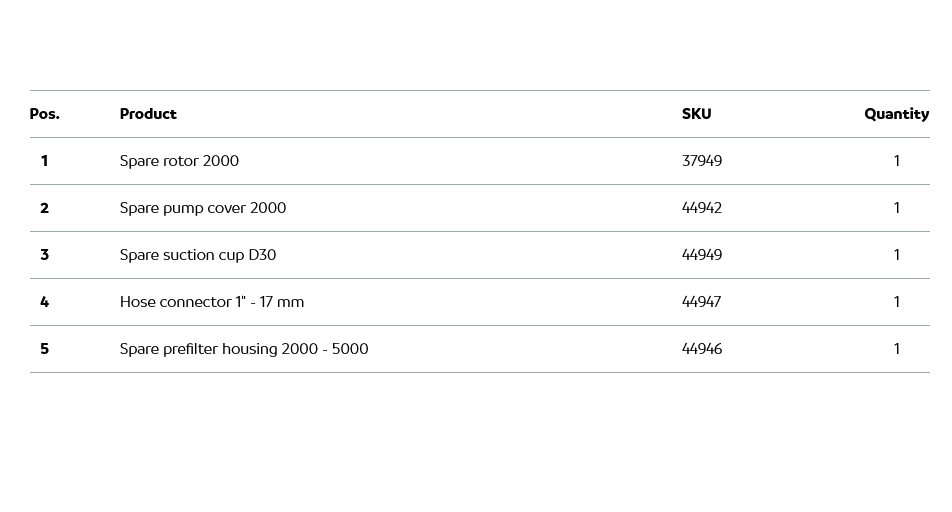Click position number 2 in the table
Image resolution: width=952 pixels, height=512 pixels.
coord(44,208)
